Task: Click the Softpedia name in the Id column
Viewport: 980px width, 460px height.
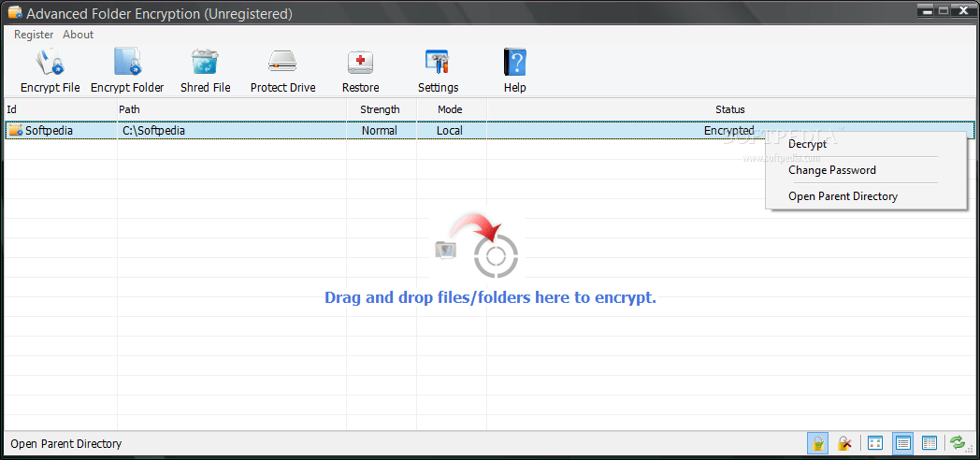Action: (x=49, y=131)
